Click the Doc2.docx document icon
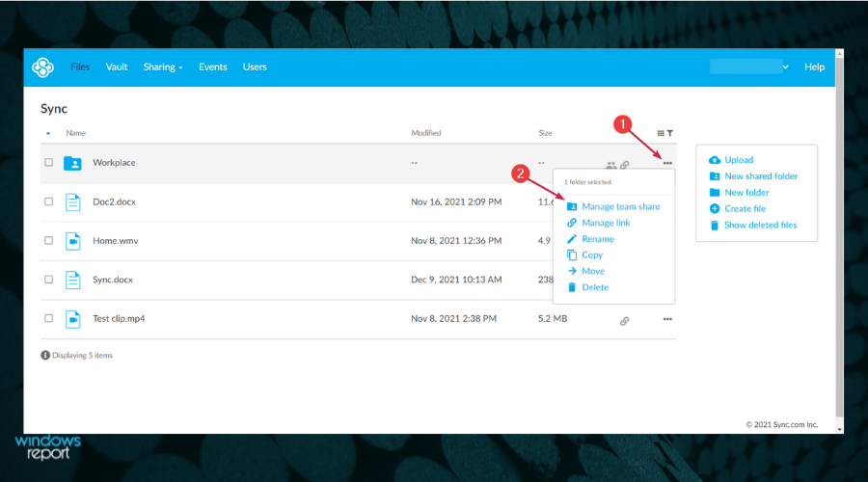This screenshot has height=482, width=868. point(72,202)
